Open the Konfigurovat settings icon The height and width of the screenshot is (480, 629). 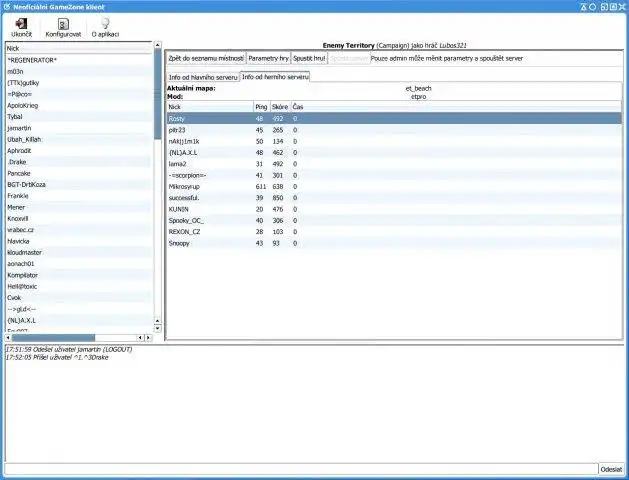(x=63, y=24)
